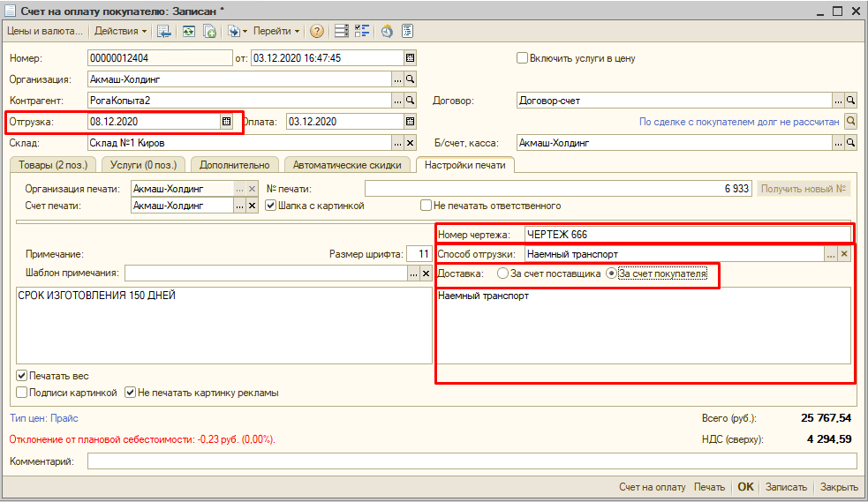The image size is (868, 502).
Task: Toggle 'Не печатать картинку рекламы' checkbox
Action: tap(130, 393)
